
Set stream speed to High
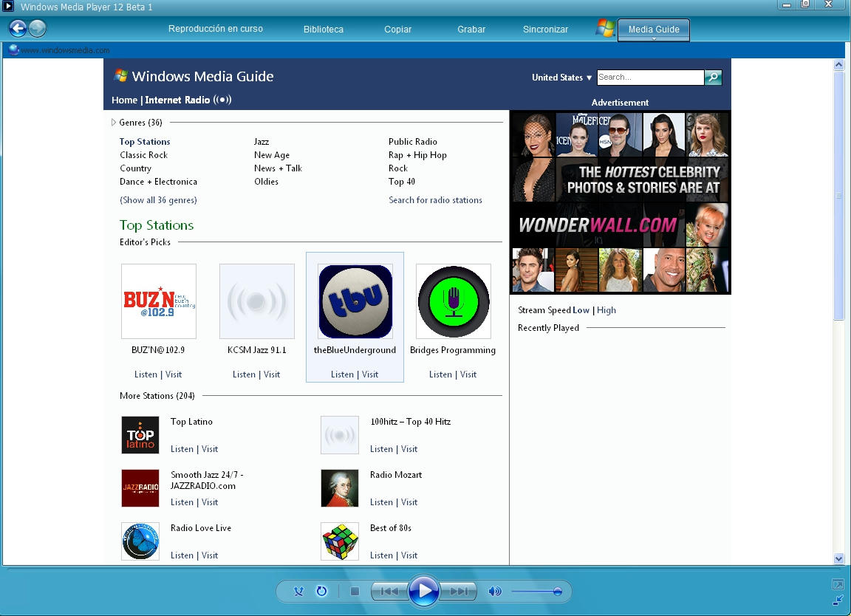tap(606, 310)
